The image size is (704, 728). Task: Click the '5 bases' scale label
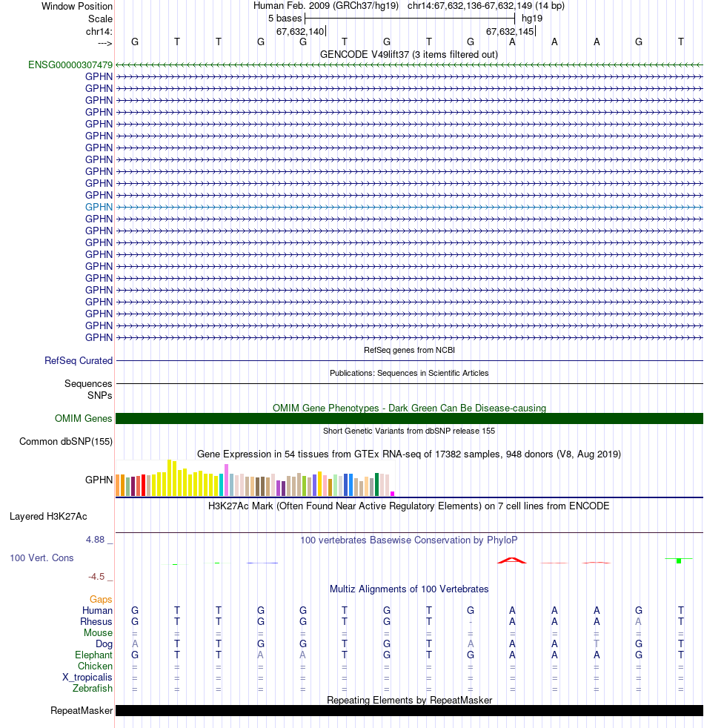(x=285, y=19)
